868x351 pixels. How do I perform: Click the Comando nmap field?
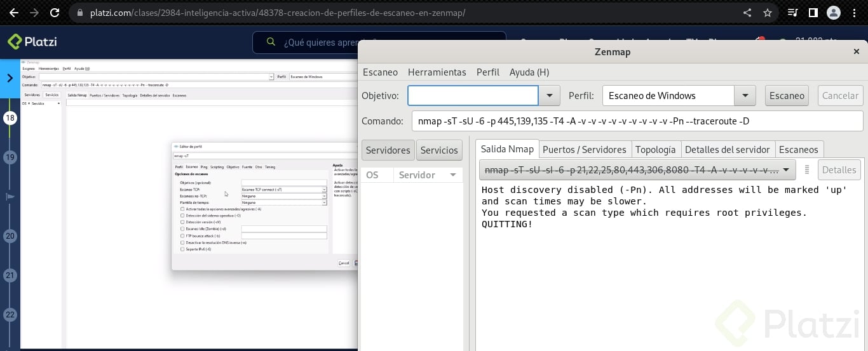637,121
